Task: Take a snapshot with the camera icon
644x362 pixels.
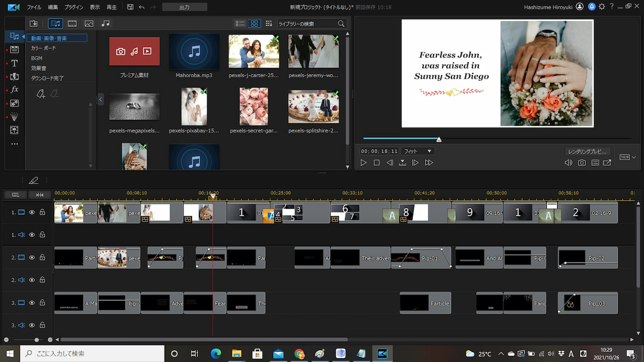Action: click(x=582, y=162)
